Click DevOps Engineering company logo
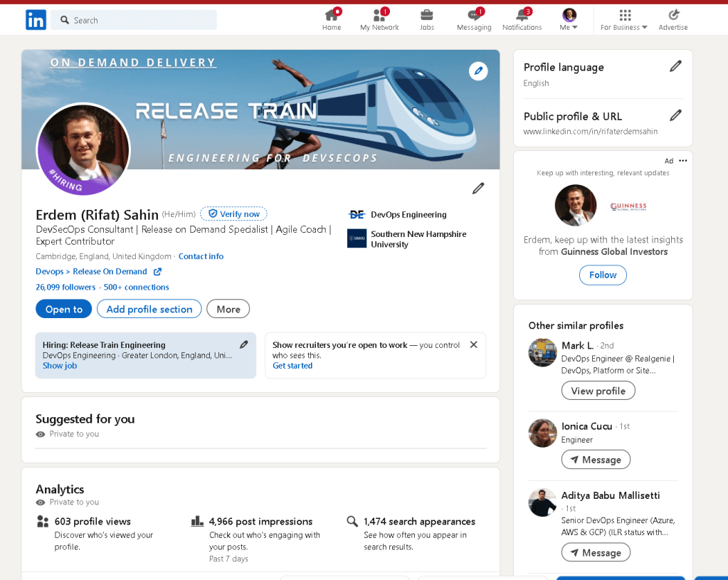This screenshot has height=580, width=728. tap(357, 214)
